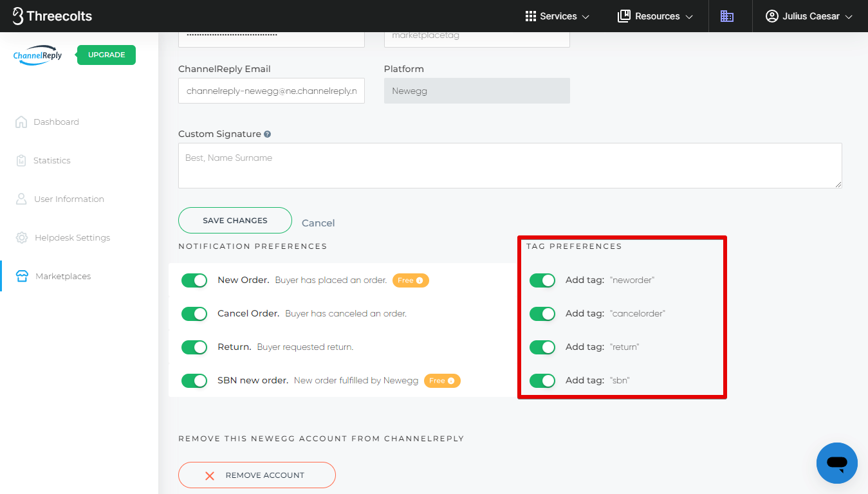The height and width of the screenshot is (494, 868).
Task: Toggle Return notification switch
Action: (194, 347)
